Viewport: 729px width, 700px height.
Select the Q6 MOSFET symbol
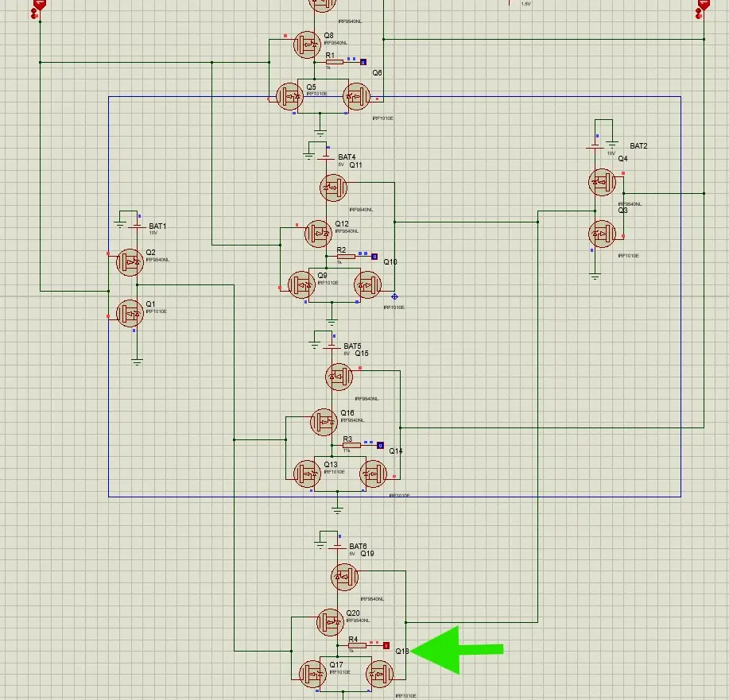(x=357, y=97)
